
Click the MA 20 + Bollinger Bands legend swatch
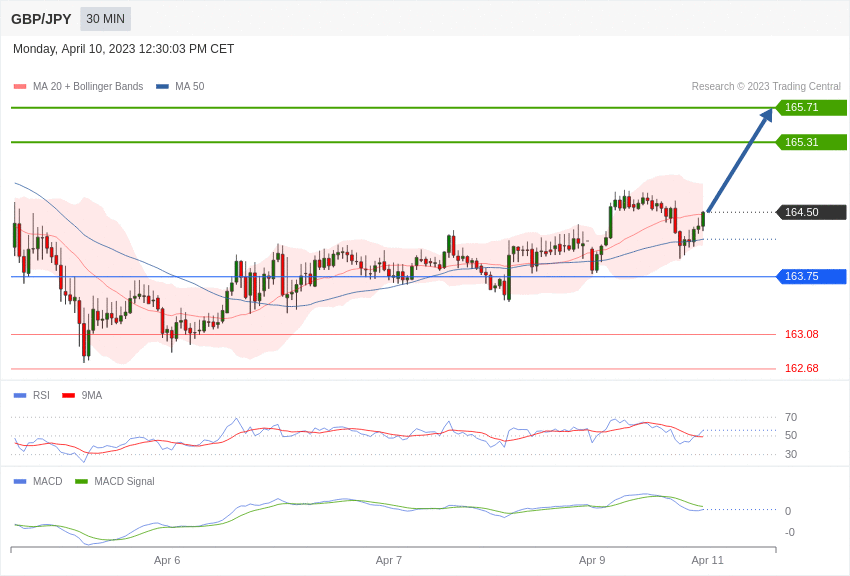[x=20, y=87]
